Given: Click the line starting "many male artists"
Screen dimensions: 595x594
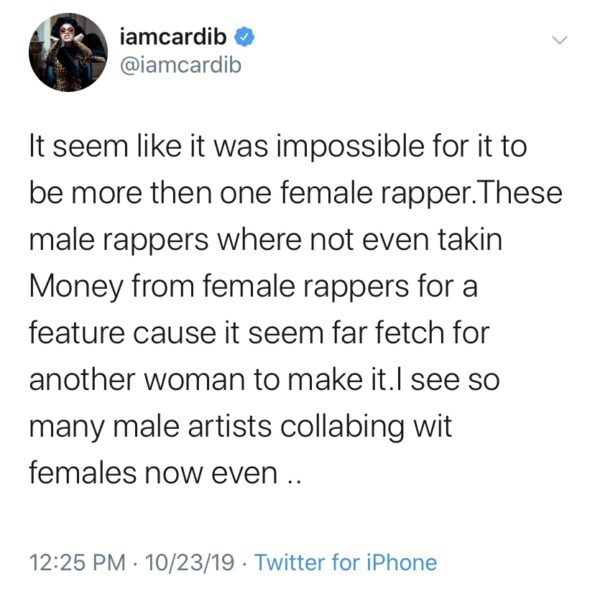Looking at the screenshot, I should coord(241,427).
